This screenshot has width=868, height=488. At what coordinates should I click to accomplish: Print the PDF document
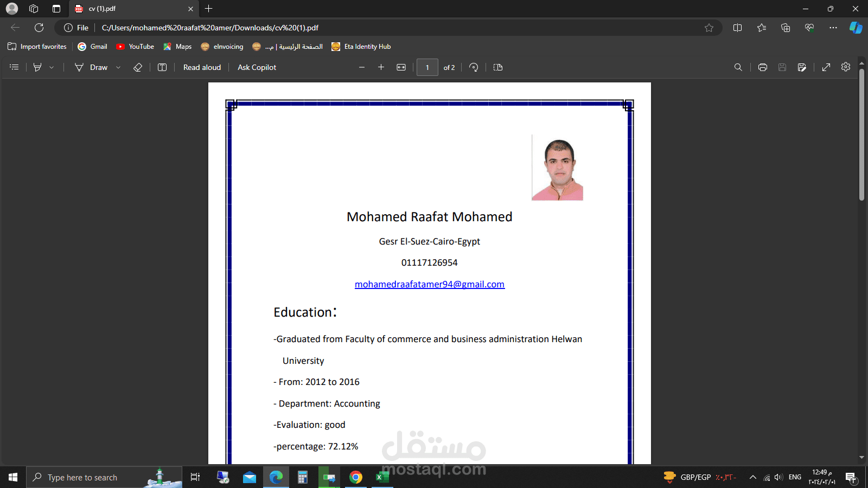(762, 67)
